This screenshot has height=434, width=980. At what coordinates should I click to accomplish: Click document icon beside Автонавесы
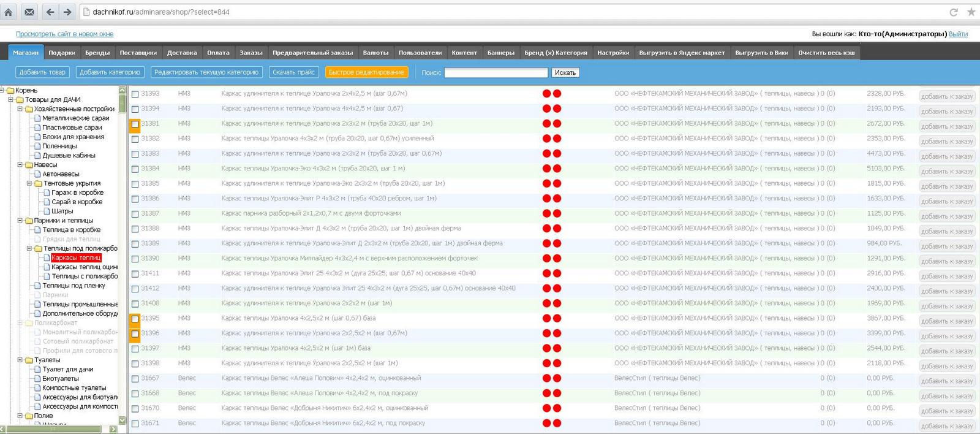tap(37, 174)
